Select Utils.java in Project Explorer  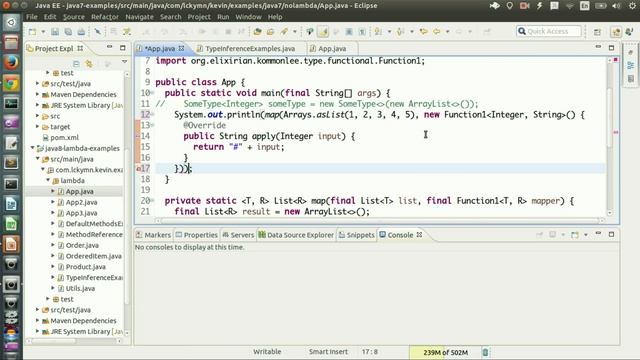coord(80,288)
